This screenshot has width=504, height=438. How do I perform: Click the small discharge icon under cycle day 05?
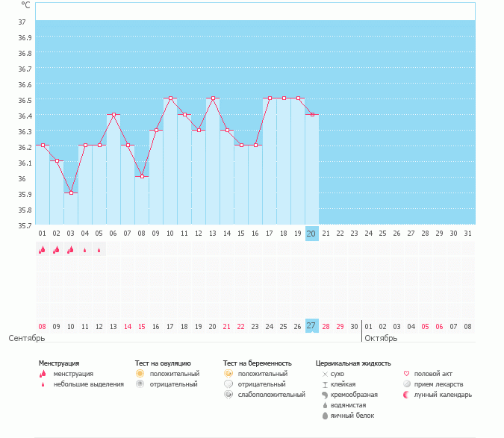click(99, 251)
